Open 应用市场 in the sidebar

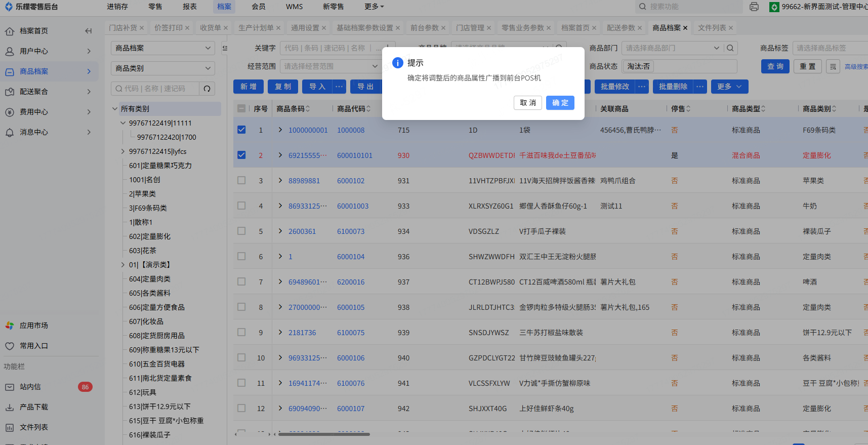pos(34,326)
